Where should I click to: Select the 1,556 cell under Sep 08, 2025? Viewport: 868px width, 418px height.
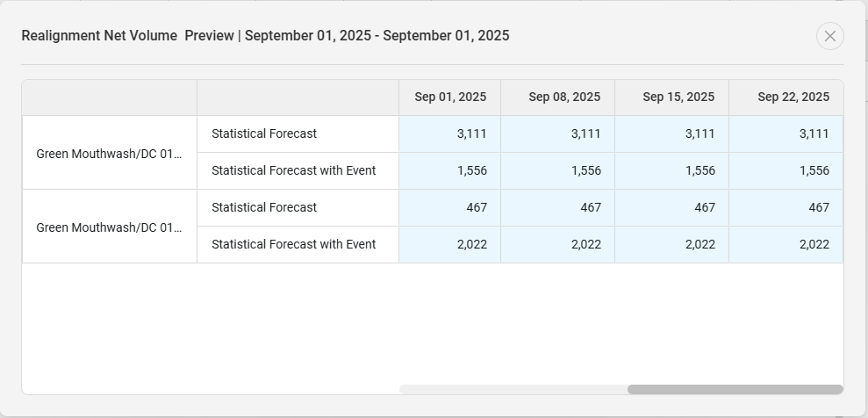click(585, 171)
